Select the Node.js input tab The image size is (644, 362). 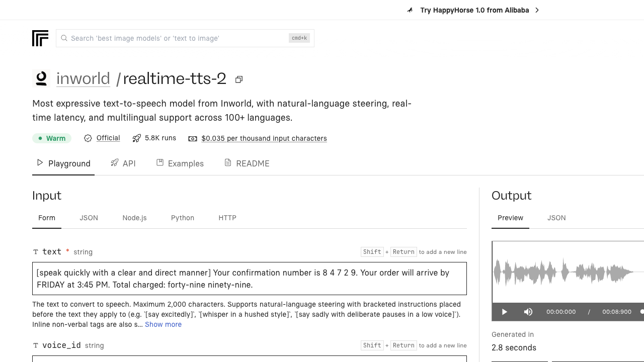pyautogui.click(x=134, y=218)
